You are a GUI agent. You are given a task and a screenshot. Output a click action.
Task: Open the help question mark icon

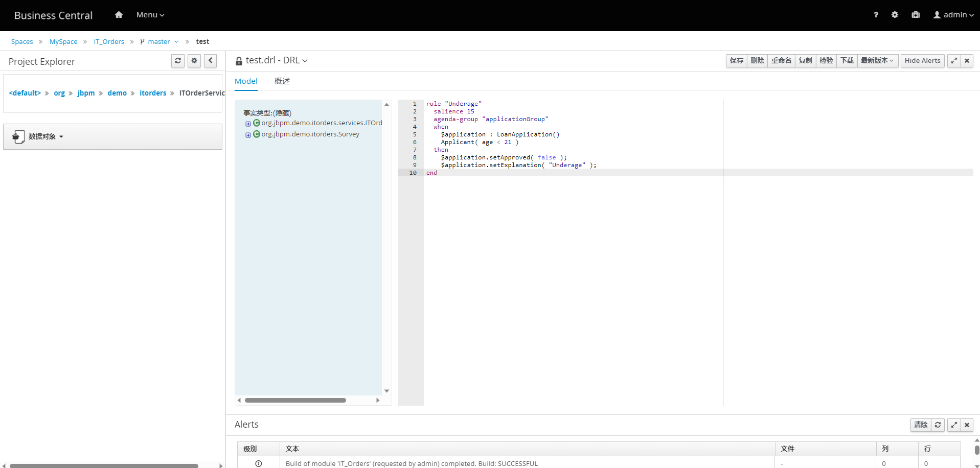(x=876, y=15)
